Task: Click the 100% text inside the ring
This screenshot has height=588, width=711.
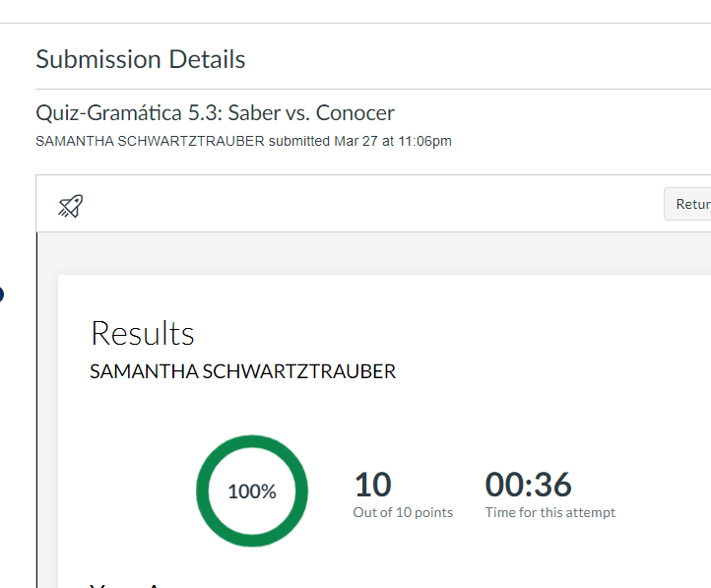Action: coord(252,491)
